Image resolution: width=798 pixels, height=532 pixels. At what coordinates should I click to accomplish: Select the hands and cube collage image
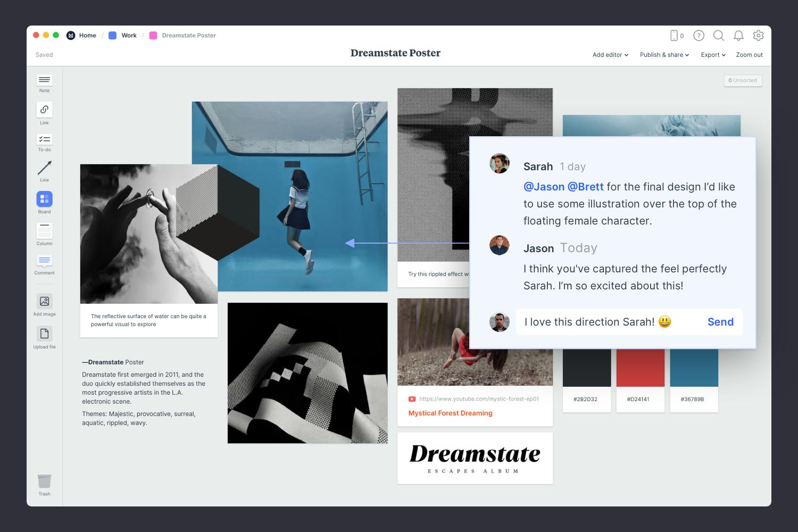149,234
